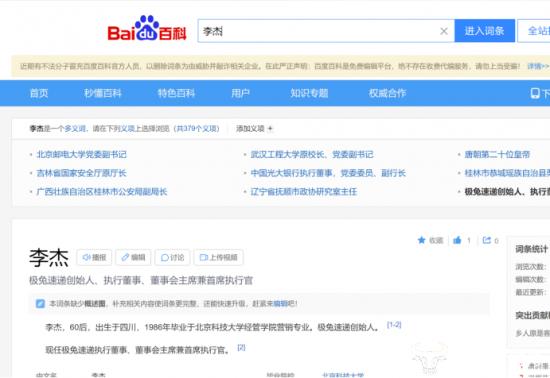
Task: Click the thumbs-up like icon
Action: tap(457, 240)
